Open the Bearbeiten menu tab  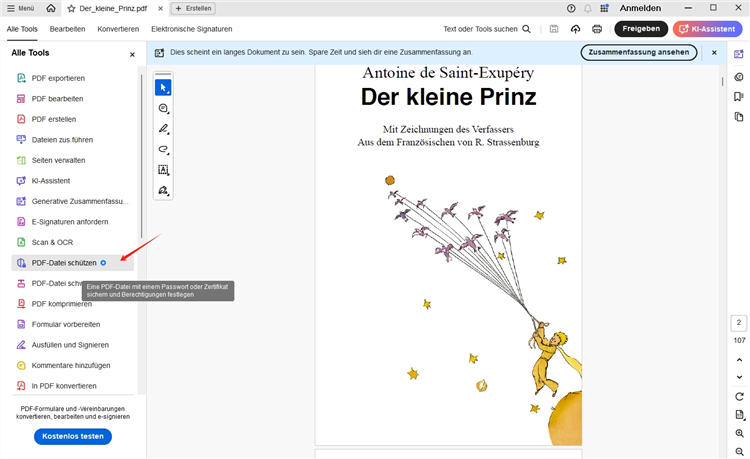point(67,29)
